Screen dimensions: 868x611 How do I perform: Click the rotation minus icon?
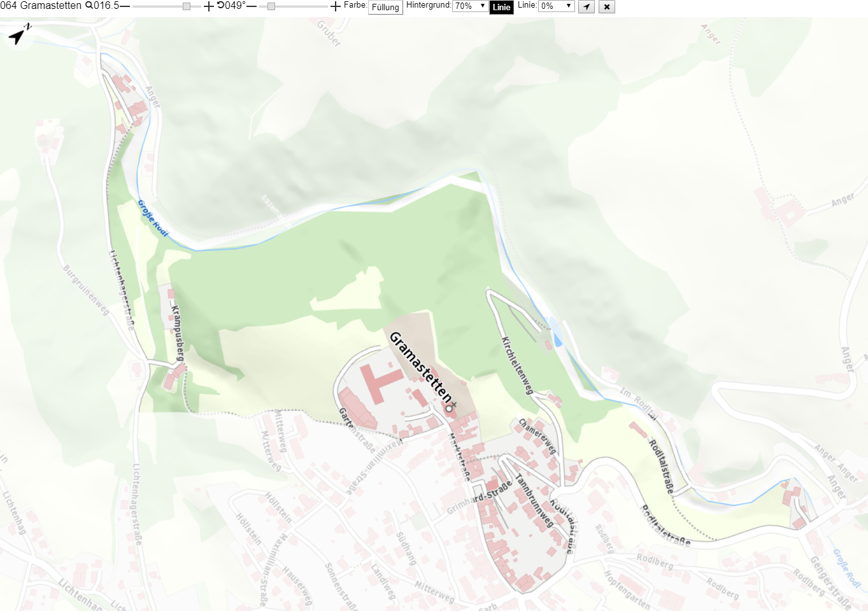252,6
